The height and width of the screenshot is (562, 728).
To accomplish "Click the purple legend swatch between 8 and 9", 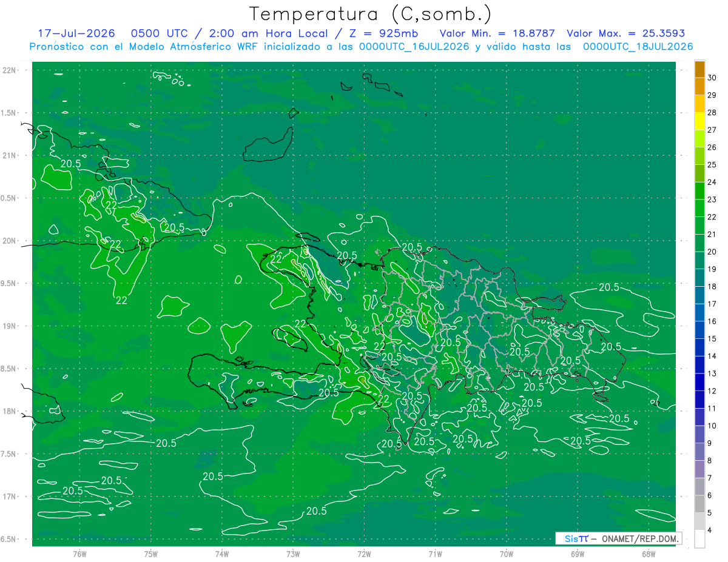I will point(699,452).
